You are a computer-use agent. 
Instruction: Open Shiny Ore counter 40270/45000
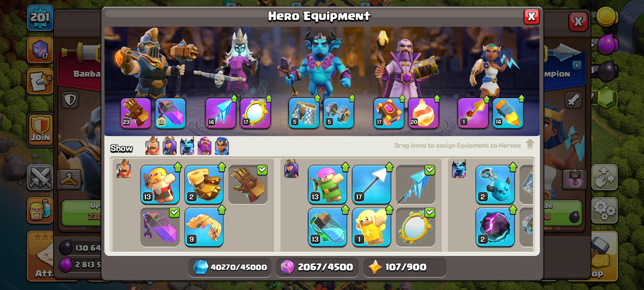click(230, 267)
